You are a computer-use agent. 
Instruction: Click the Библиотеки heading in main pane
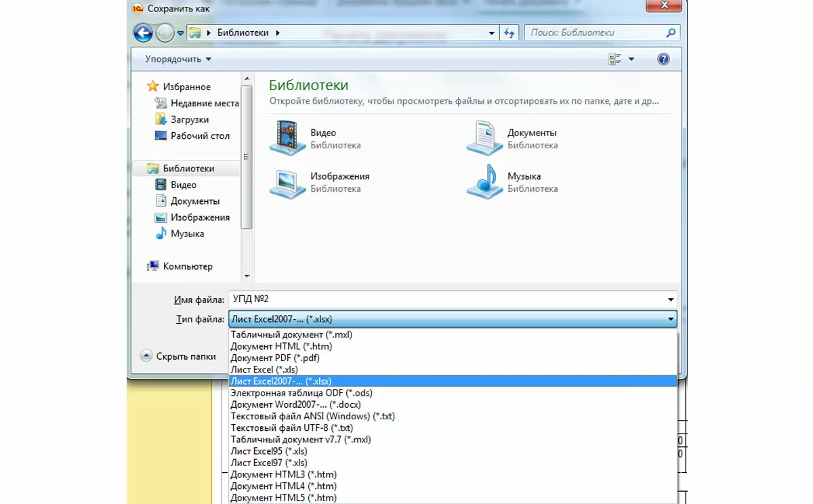pos(309,85)
